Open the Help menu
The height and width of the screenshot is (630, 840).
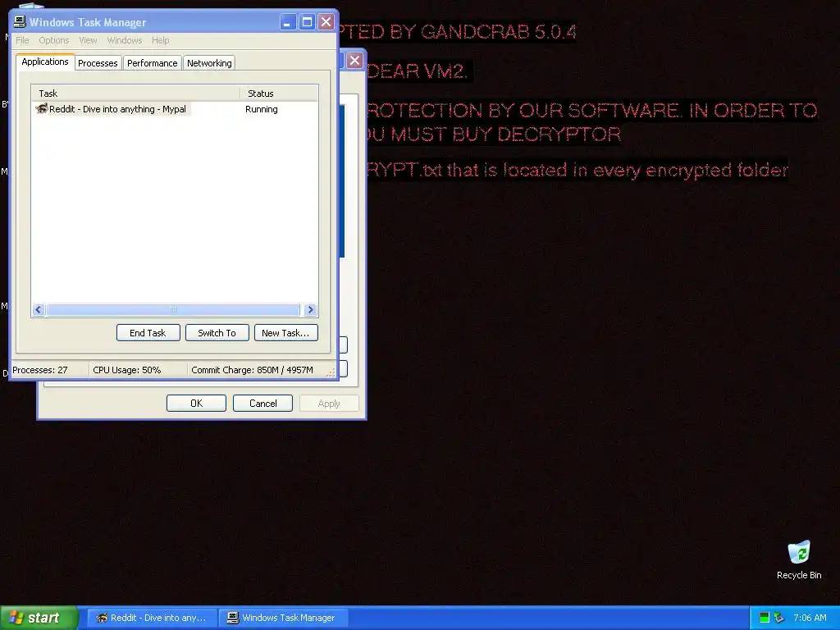click(160, 40)
